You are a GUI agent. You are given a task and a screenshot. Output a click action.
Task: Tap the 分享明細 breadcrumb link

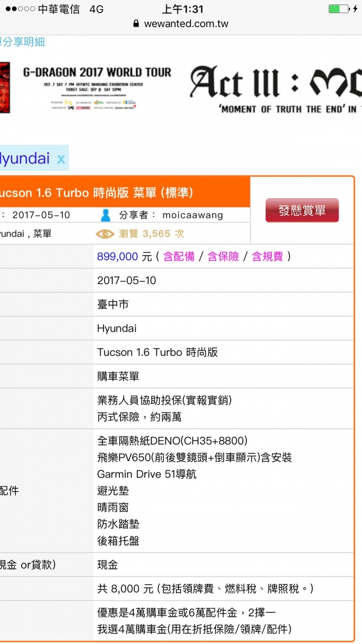pyautogui.click(x=23, y=42)
